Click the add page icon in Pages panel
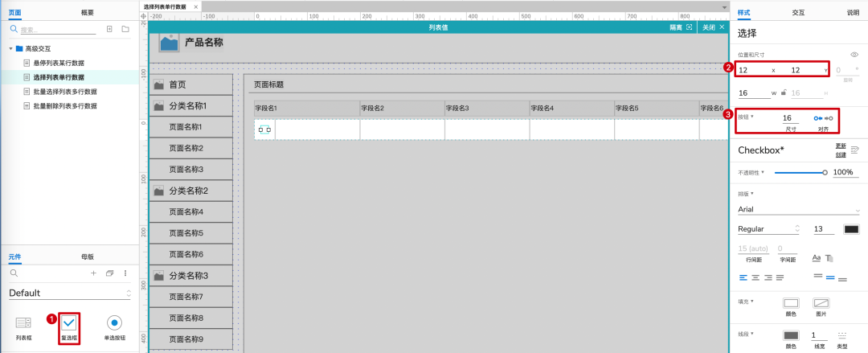 [x=109, y=29]
